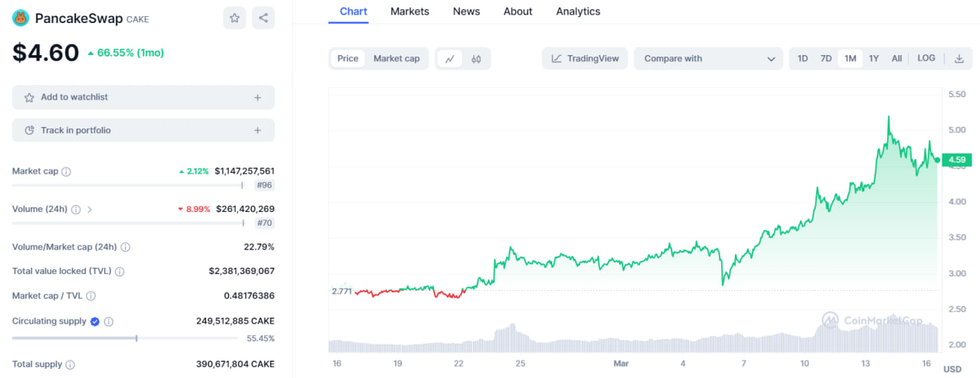This screenshot has height=378, width=980.
Task: Click info icon next to Volume (24h)
Action: (x=76, y=209)
